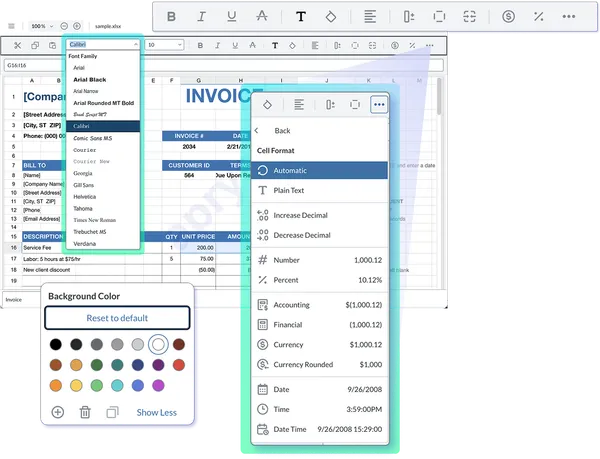Open text color tool in enlarged toolbar

(301, 16)
